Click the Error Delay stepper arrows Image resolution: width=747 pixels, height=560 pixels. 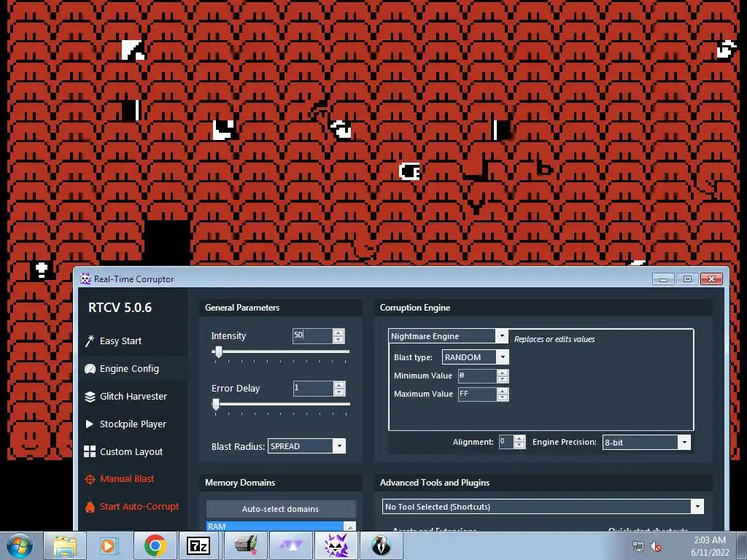tap(338, 389)
